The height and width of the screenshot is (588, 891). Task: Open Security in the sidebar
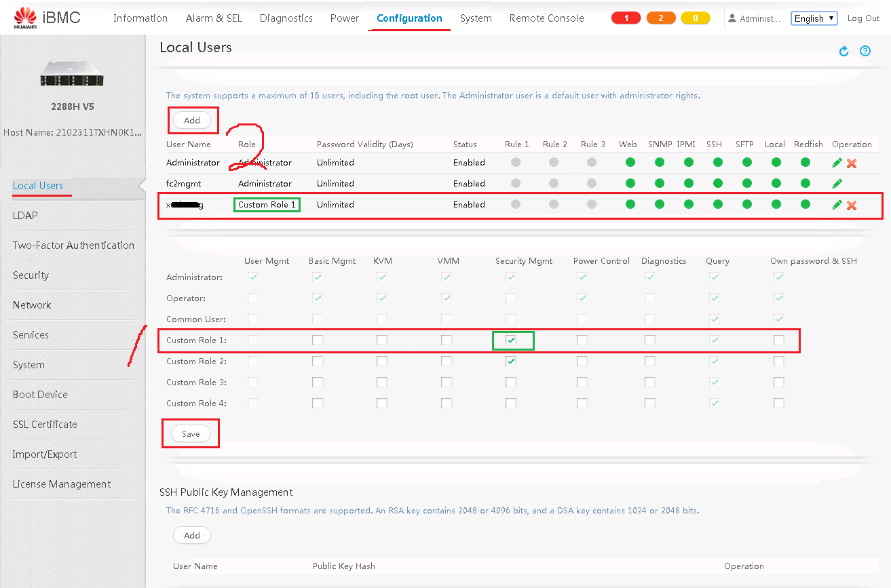pos(31,275)
